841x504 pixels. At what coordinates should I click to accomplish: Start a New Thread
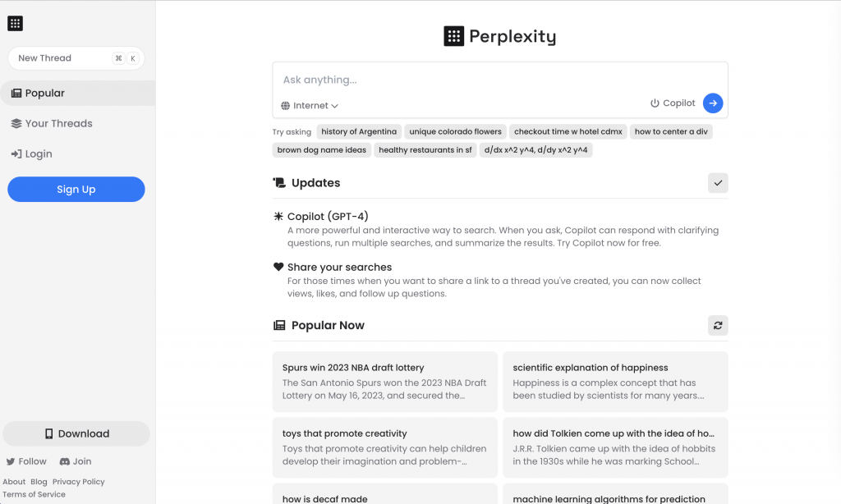coord(45,58)
